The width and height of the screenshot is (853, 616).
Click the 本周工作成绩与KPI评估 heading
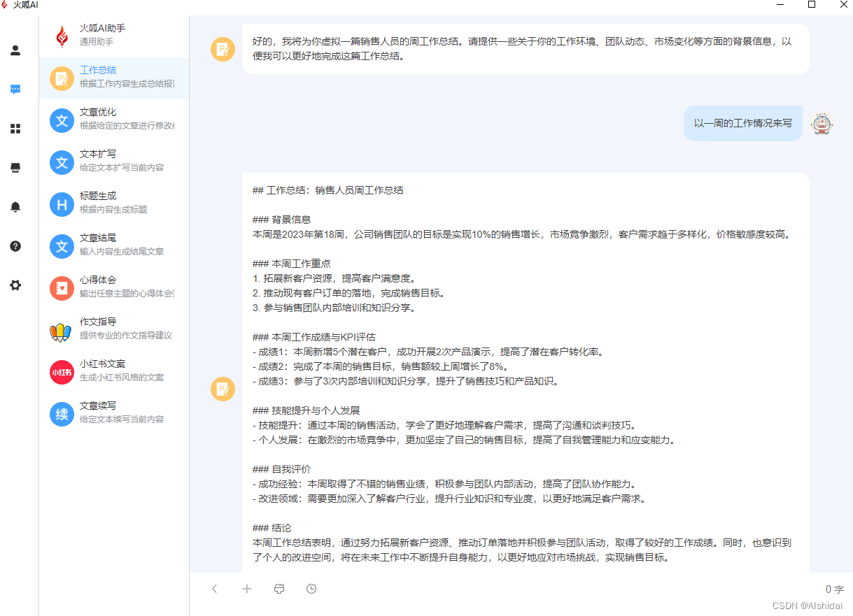314,337
